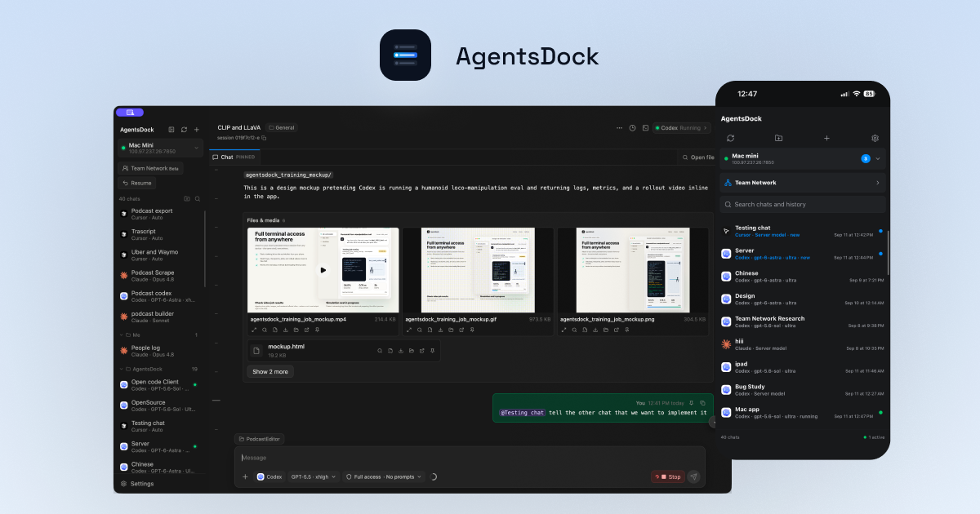The height and width of the screenshot is (514, 980).
Task: Reveal mockup.html in folder
Action: click(x=412, y=351)
